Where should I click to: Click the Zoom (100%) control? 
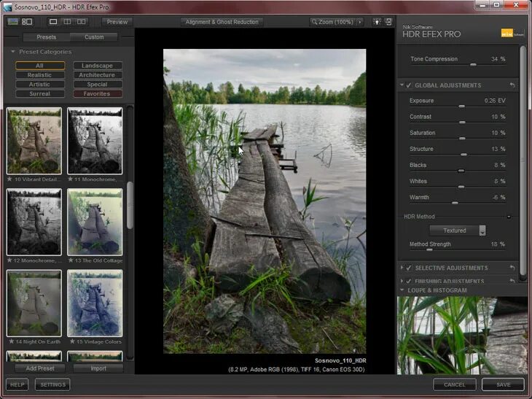(336, 22)
